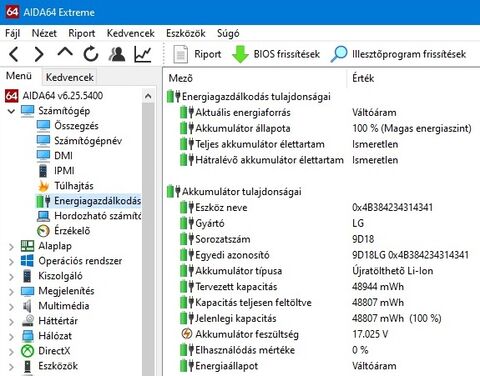Click the Hálózat network icon

pos(27,336)
